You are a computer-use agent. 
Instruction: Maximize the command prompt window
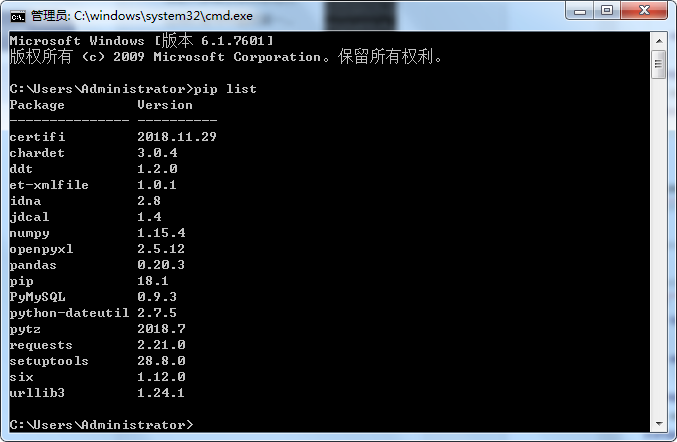click(608, 11)
